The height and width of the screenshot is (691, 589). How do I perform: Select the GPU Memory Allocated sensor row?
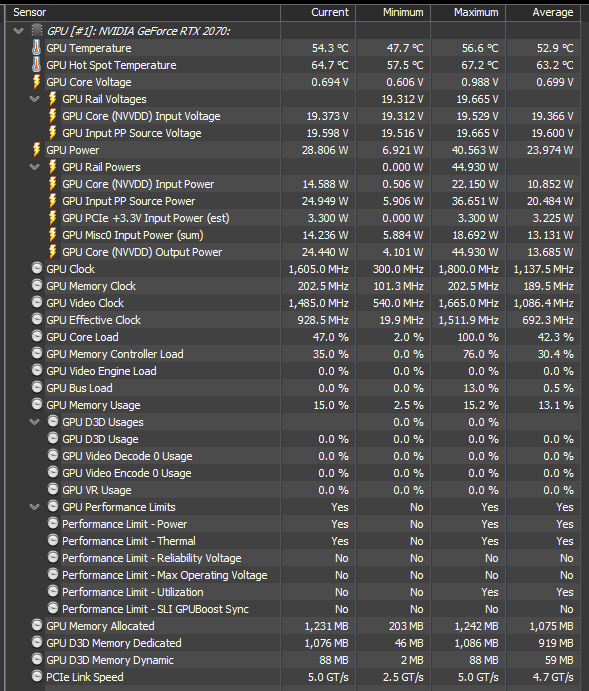tap(293, 626)
